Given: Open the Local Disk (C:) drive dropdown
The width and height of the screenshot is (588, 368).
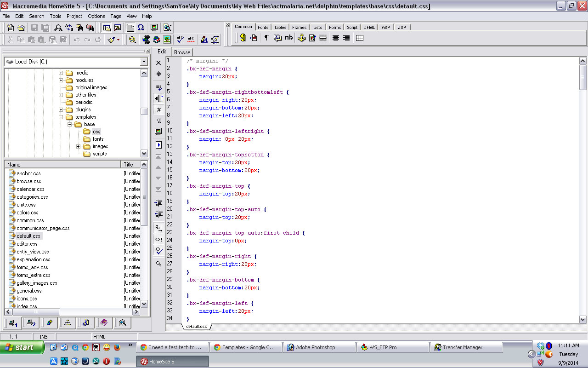Looking at the screenshot, I should (144, 62).
